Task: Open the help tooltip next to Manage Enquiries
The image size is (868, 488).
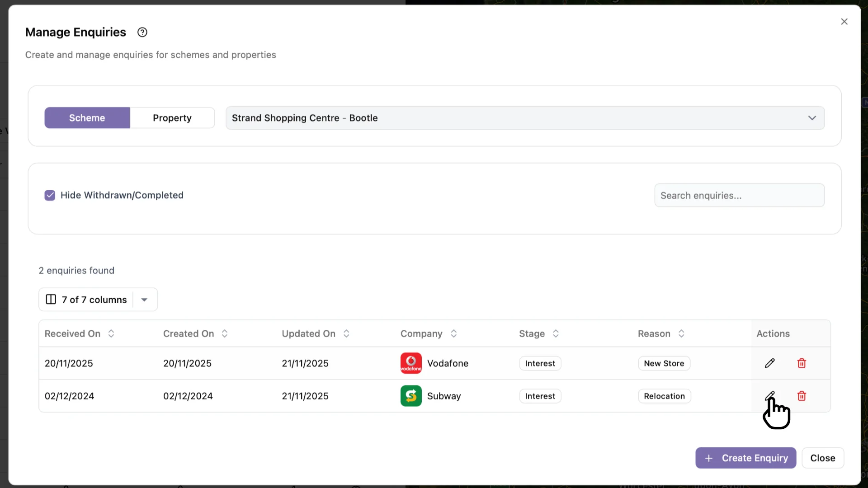Action: tap(142, 32)
